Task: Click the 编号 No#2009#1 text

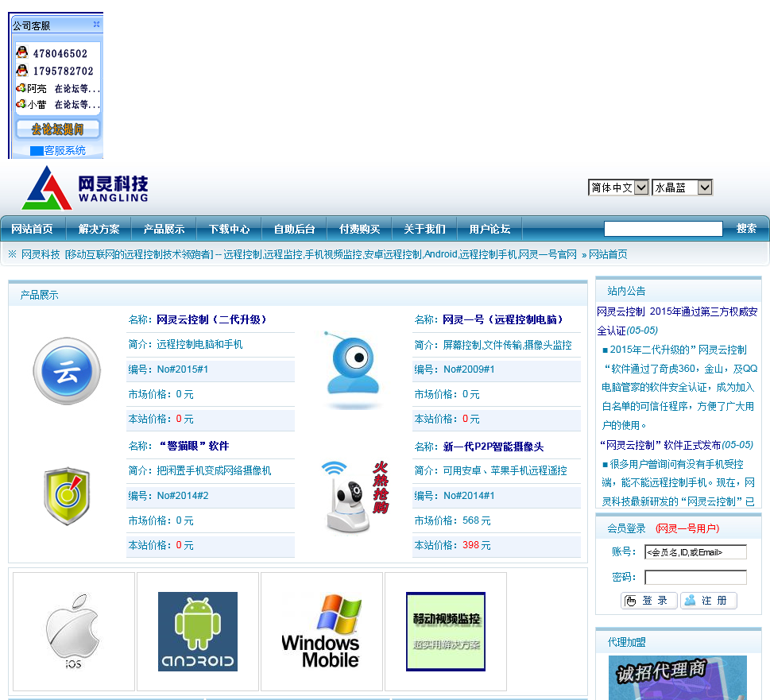Action: 455,369
